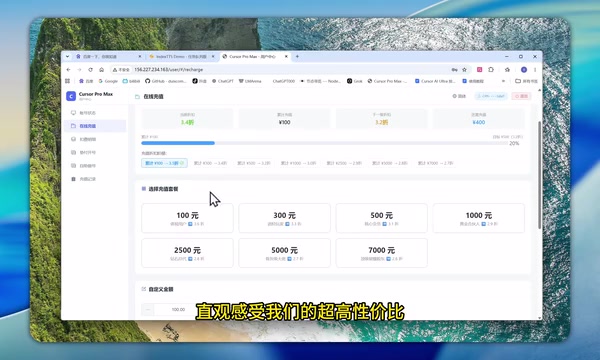Viewport: 600px width, 360px height.
Task: Open the bilibili bookmark
Action: tap(131, 81)
